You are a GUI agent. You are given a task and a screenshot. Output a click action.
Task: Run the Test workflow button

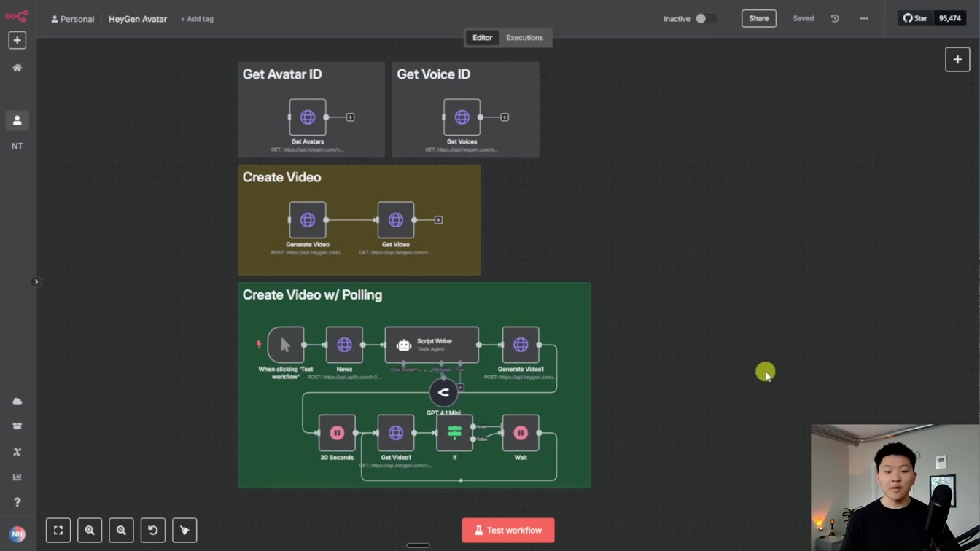[x=508, y=531]
